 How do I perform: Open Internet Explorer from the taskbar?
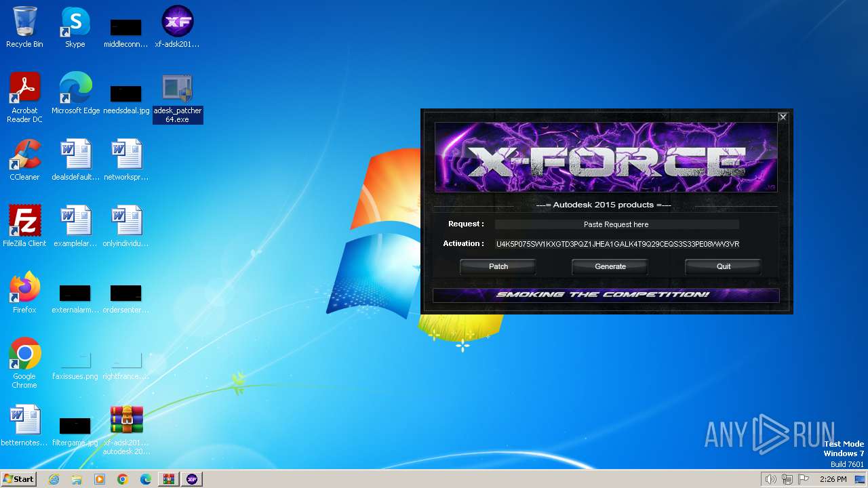[54, 479]
